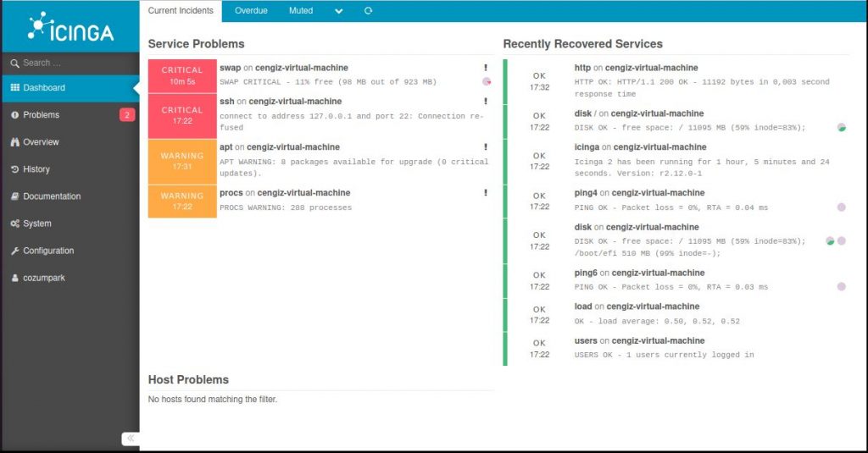Open the ping6 service link

586,273
